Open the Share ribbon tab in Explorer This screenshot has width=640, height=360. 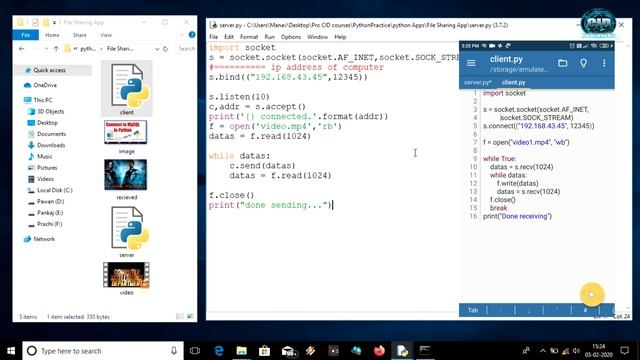click(80, 35)
